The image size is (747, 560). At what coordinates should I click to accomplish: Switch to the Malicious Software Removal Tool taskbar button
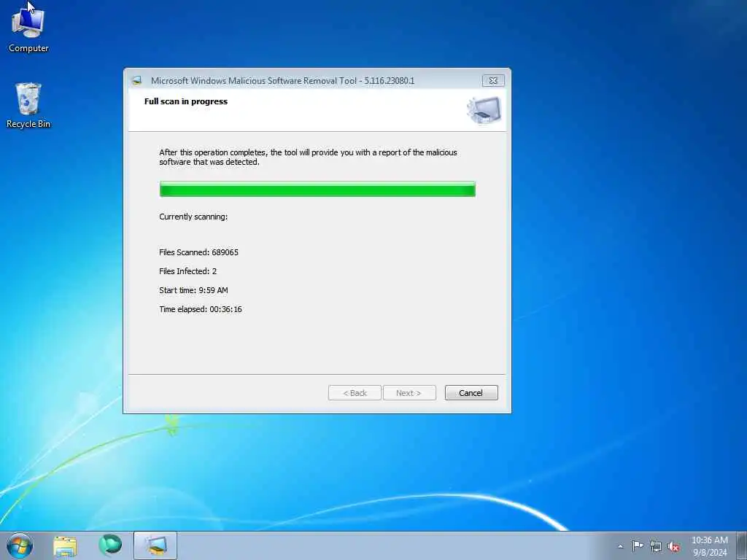click(x=155, y=545)
